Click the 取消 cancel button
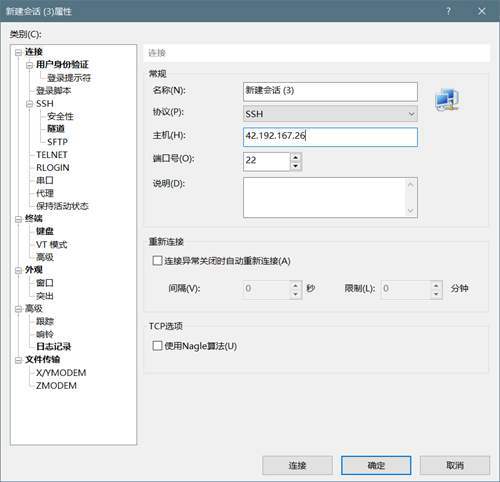This screenshot has width=500, height=482. (455, 465)
